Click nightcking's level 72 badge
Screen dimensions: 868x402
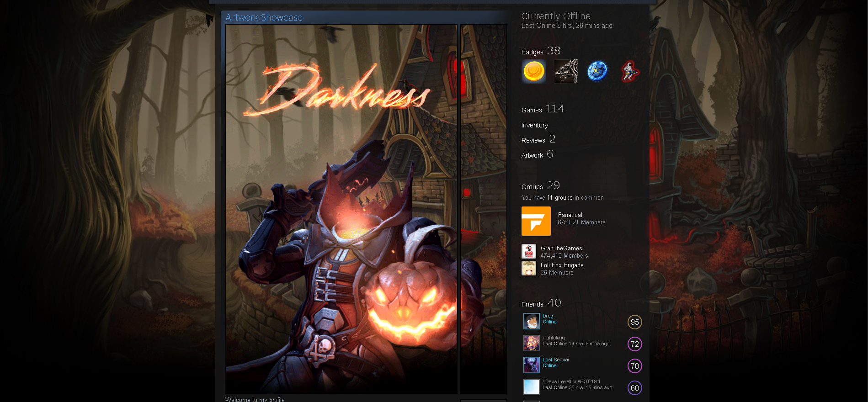pyautogui.click(x=635, y=344)
